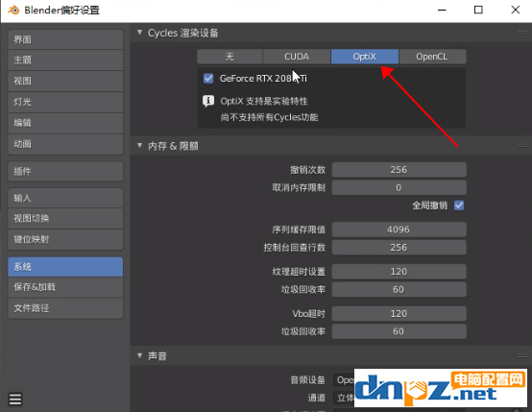This screenshot has height=412, width=532.
Task: Click 内存 & 限额 panel grip dots
Action: tap(522, 146)
